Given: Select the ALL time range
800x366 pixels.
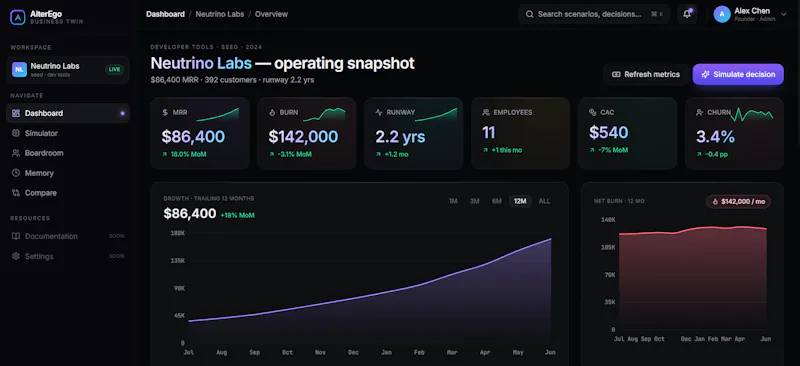Looking at the screenshot, I should click(544, 201).
